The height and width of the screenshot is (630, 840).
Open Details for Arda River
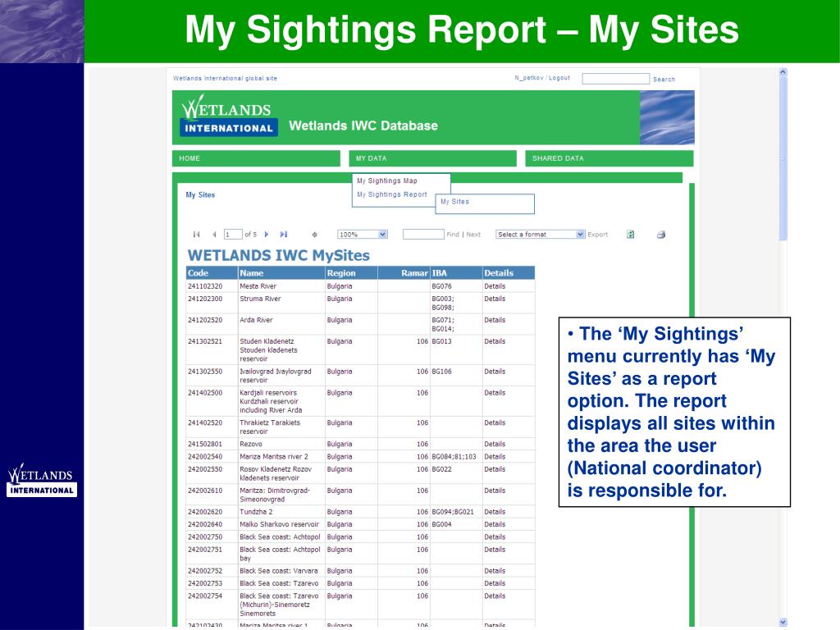coord(495,321)
